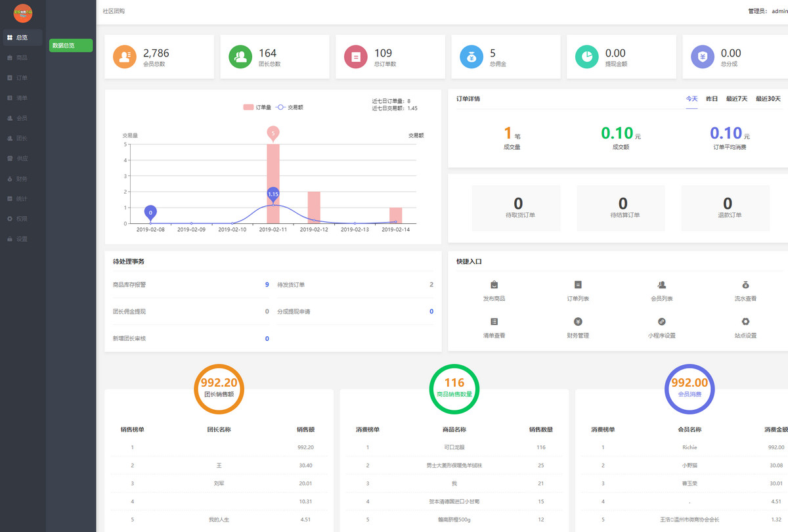The image size is (788, 532).
Task: Switch order details to 昨日 tab
Action: 712,99
